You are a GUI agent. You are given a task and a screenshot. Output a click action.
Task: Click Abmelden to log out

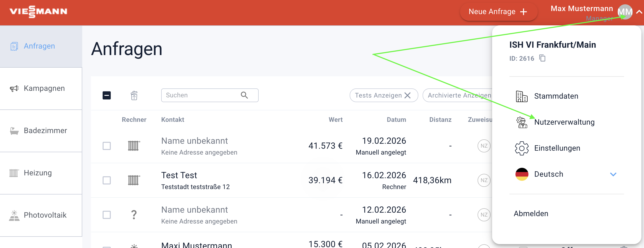coord(531,214)
